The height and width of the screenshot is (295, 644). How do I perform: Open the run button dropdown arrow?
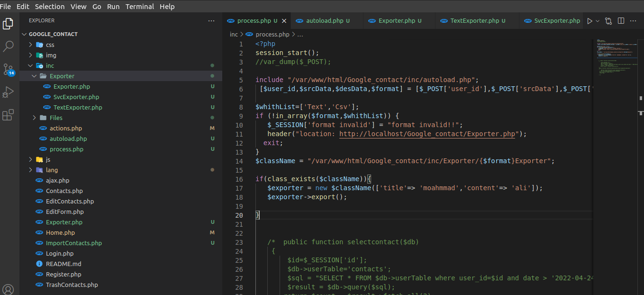coord(597,21)
